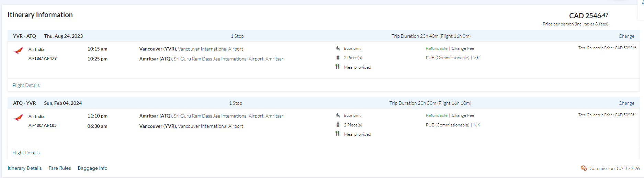Click Change Fee on the return flight
This screenshot has width=644, height=178.
(463, 115)
